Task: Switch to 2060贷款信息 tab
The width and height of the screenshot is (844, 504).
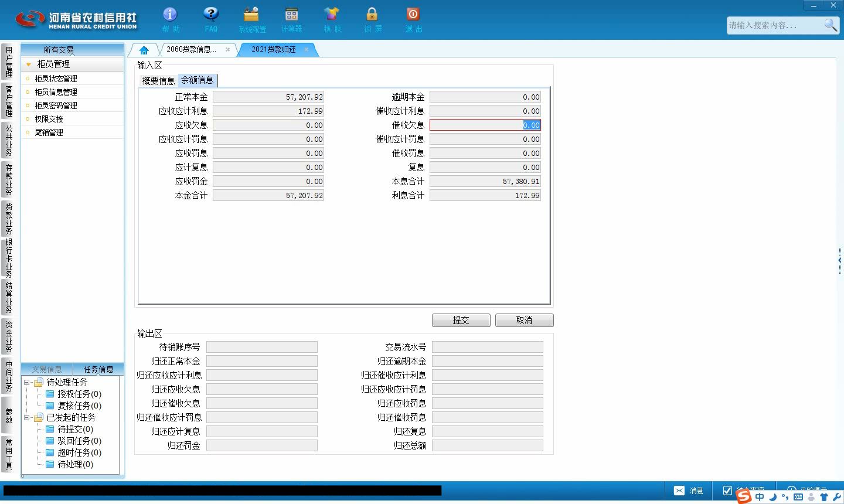Action: coord(191,50)
